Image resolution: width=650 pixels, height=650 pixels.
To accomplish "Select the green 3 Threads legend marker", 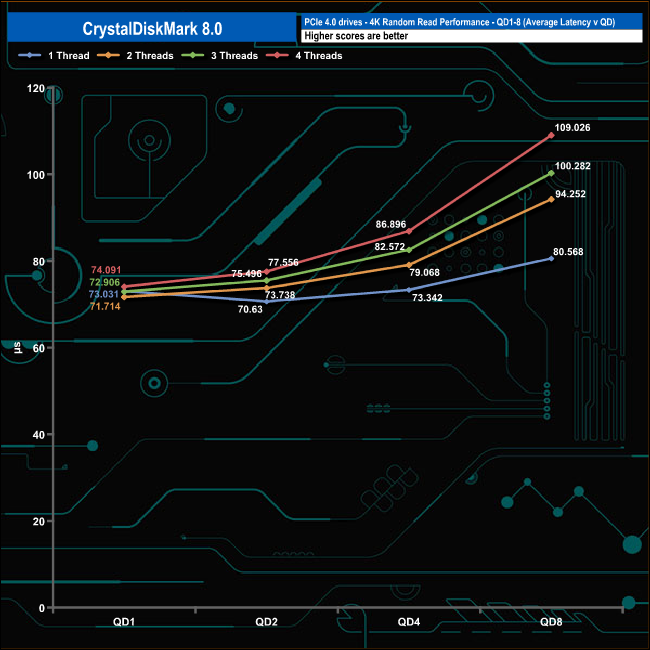I will tap(193, 55).
